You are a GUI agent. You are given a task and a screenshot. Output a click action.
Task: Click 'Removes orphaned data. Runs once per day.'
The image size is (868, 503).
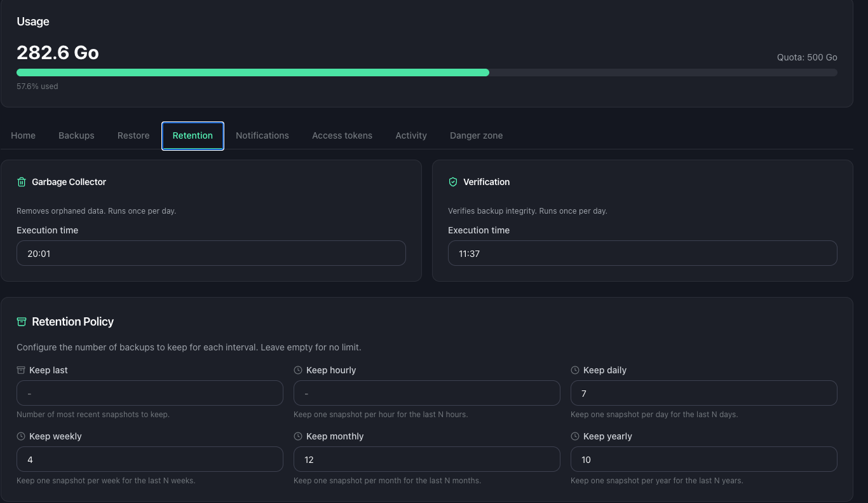coord(97,210)
